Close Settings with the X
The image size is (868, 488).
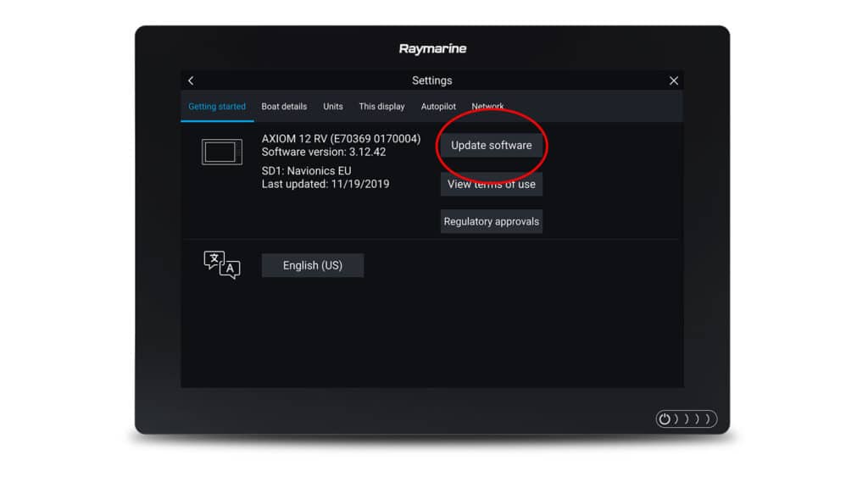click(673, 80)
